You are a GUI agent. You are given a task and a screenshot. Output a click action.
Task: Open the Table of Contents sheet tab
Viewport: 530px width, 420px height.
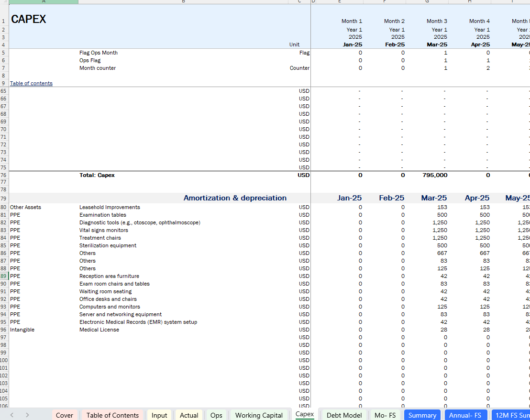point(112,415)
